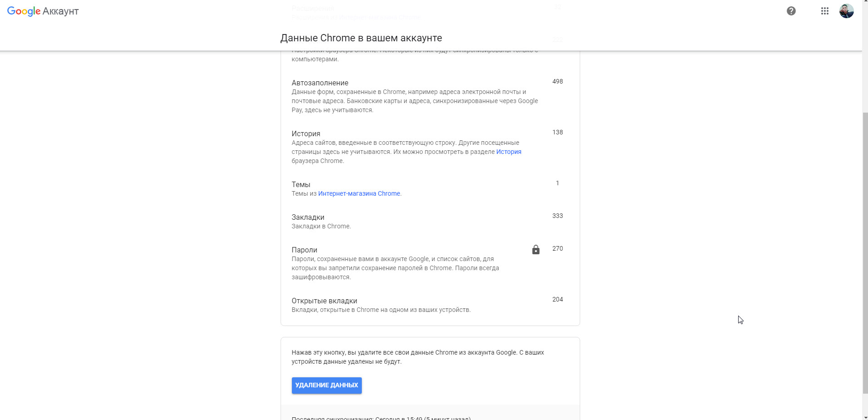The image size is (868, 420).
Task: Click the Открытые вкладки heading
Action: pyautogui.click(x=324, y=301)
